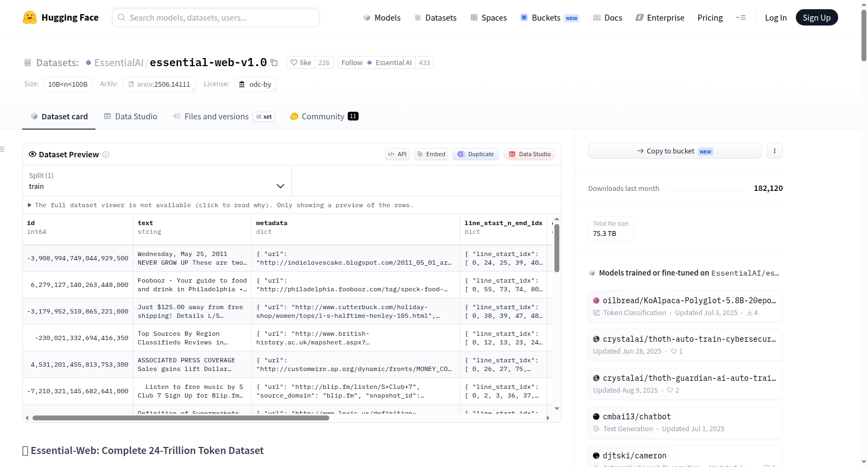The image size is (868, 467).
Task: Click the 75.3 TB total file size box
Action: (x=611, y=228)
